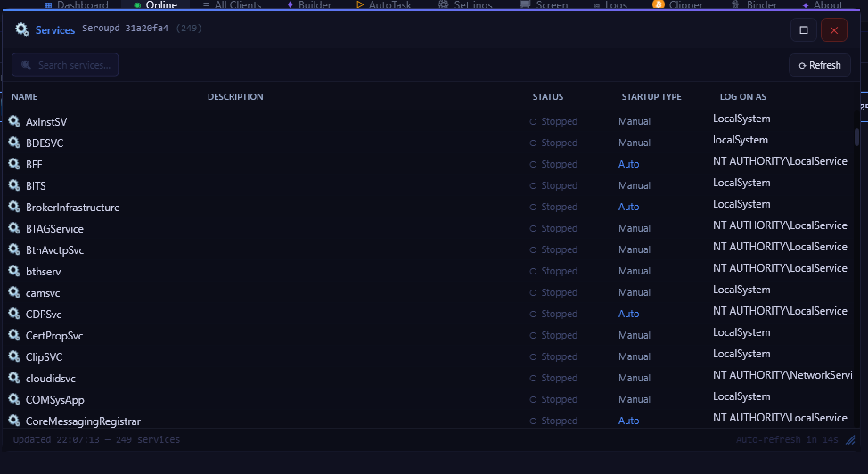Image resolution: width=868 pixels, height=474 pixels.
Task: Open the Settings tab
Action: pos(465,5)
